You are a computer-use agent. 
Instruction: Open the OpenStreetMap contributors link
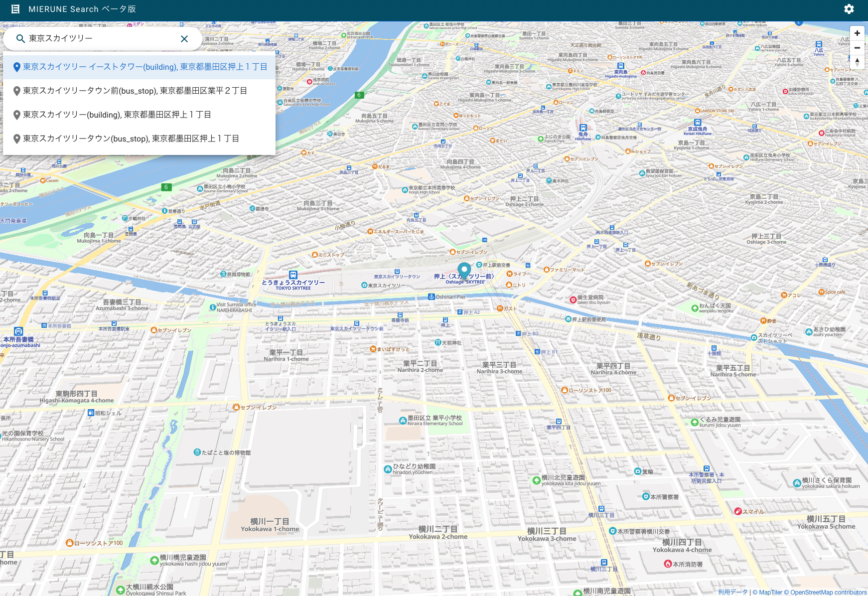point(826,593)
